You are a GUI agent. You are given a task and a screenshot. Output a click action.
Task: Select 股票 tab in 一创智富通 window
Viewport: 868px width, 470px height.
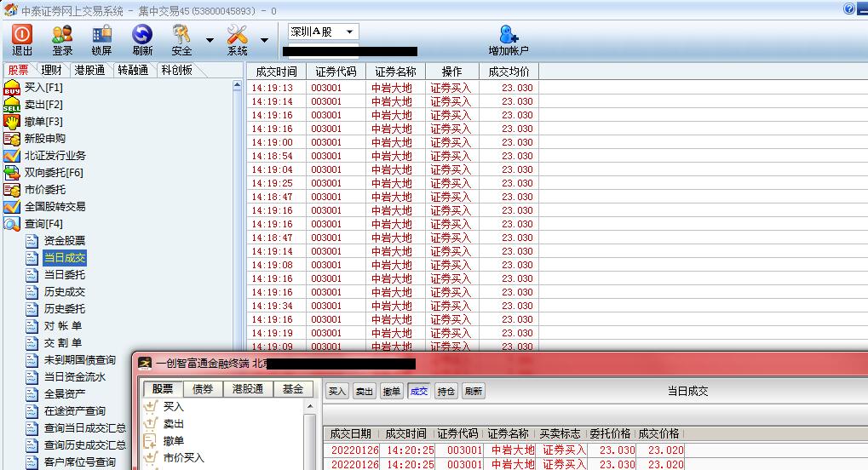point(163,389)
